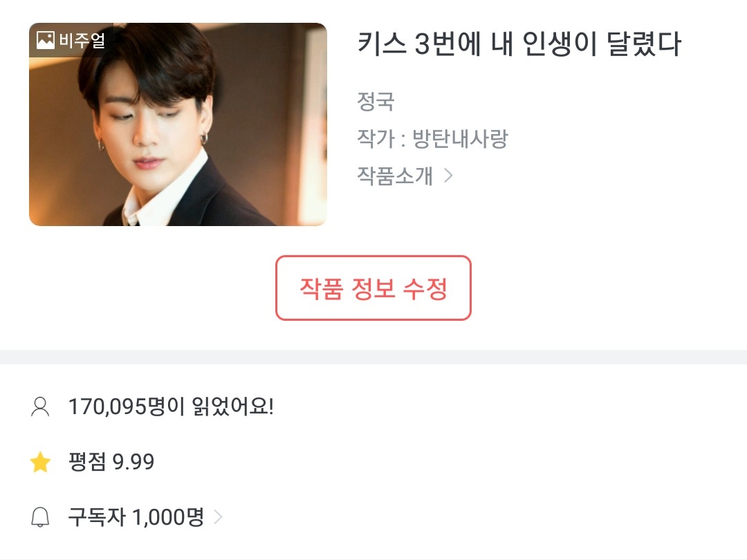Open the 작품소개 description link
747x560 pixels.
(x=394, y=176)
